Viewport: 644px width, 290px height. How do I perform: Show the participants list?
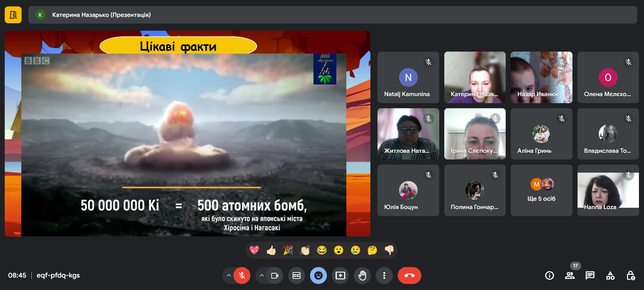[x=569, y=275]
